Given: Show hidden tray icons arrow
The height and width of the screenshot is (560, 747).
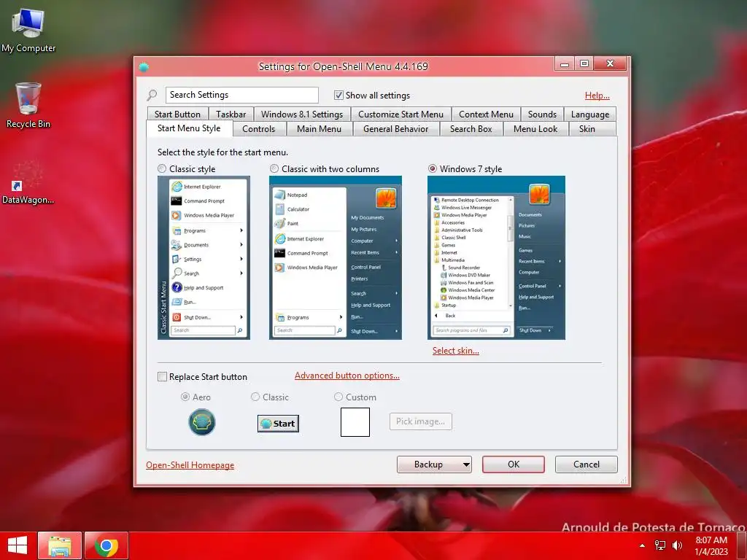Looking at the screenshot, I should pyautogui.click(x=642, y=545).
